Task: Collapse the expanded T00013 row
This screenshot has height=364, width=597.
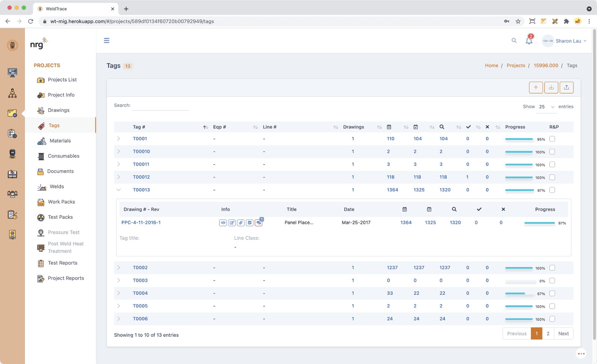Action: coord(119,190)
